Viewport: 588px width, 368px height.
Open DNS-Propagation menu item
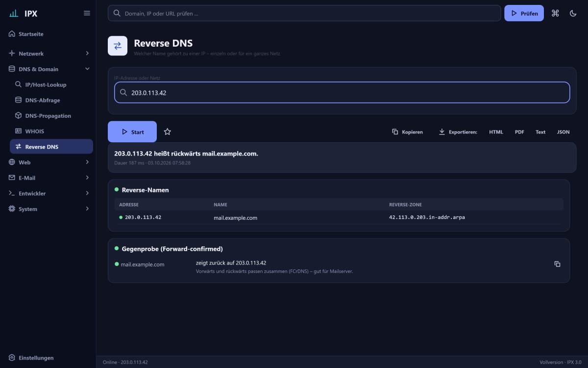[x=51, y=116]
